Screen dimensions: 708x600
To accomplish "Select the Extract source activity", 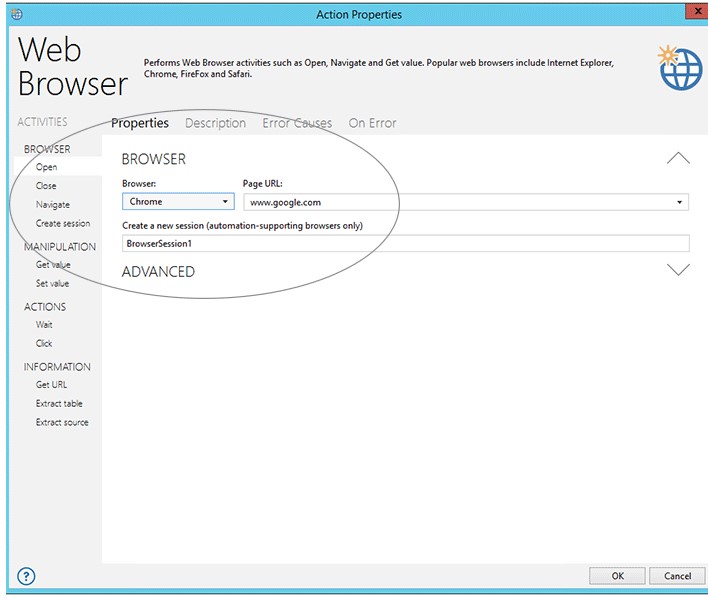I will tap(62, 422).
